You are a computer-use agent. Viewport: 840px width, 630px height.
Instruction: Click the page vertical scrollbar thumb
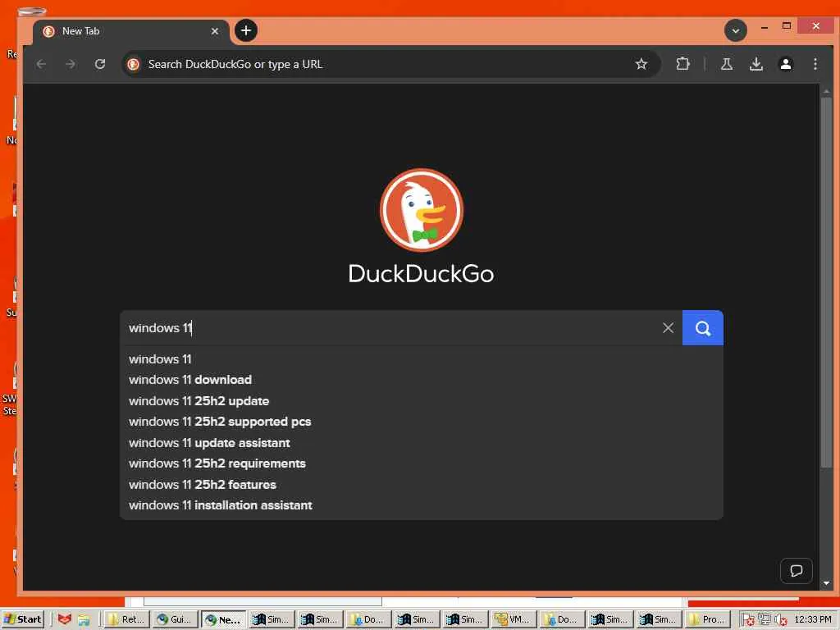[x=826, y=281]
